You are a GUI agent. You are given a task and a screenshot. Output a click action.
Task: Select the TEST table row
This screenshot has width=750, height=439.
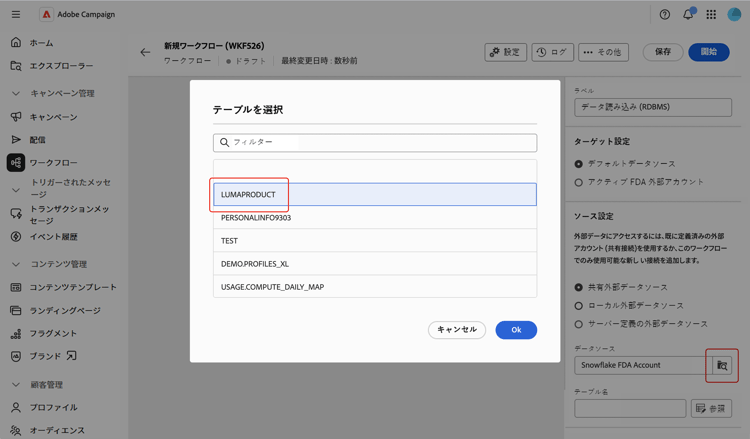pos(375,241)
